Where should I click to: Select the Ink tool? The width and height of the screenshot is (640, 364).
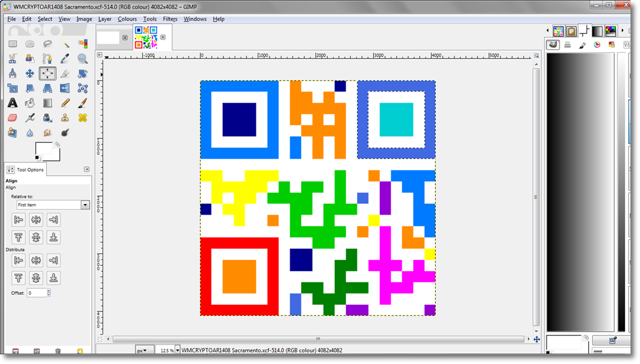(x=47, y=118)
